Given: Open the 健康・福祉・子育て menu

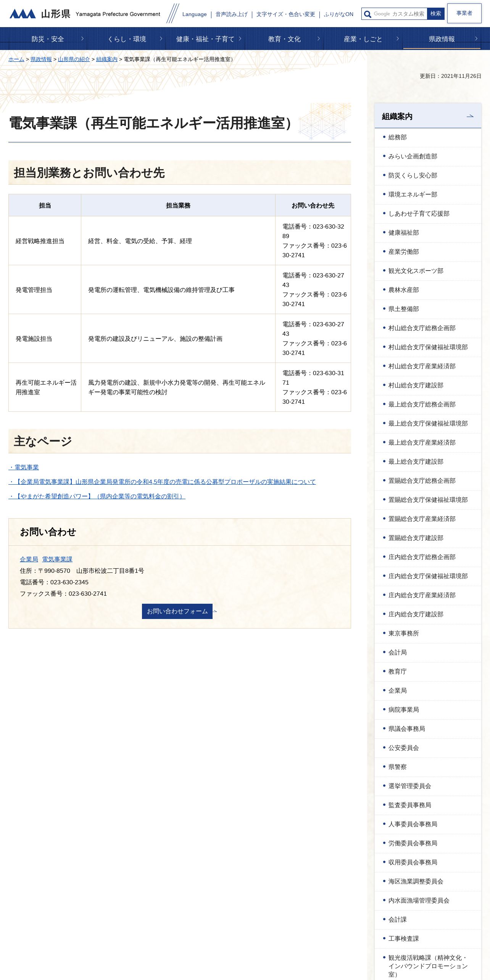Looking at the screenshot, I should coord(205,39).
